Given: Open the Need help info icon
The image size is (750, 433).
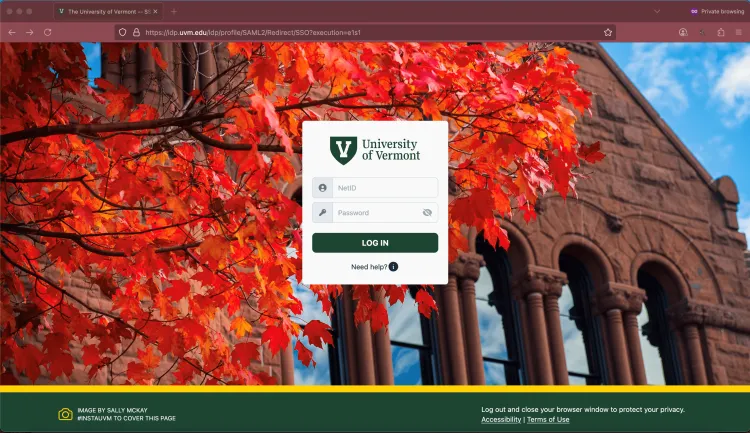Looking at the screenshot, I should click(x=393, y=267).
